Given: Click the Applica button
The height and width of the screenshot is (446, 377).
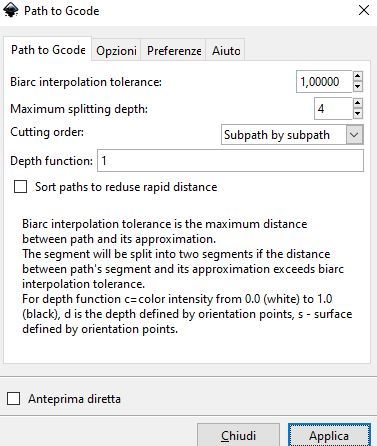Looking at the screenshot, I should point(329,435).
